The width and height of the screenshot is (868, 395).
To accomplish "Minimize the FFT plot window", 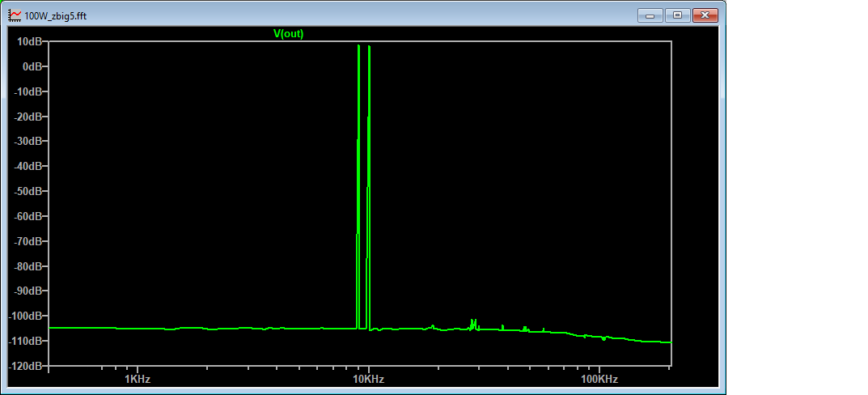I will click(x=650, y=15).
